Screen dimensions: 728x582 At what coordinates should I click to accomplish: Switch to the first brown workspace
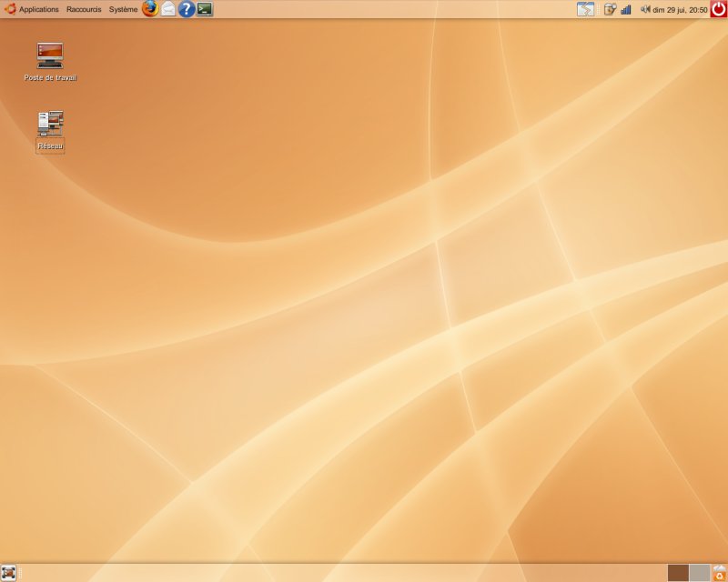(678, 573)
